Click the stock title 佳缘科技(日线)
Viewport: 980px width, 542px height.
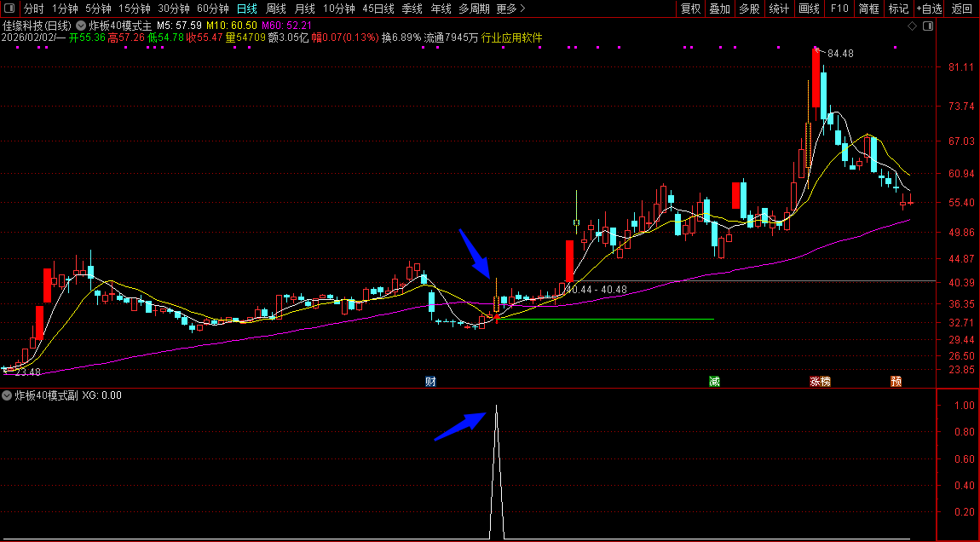[37, 26]
